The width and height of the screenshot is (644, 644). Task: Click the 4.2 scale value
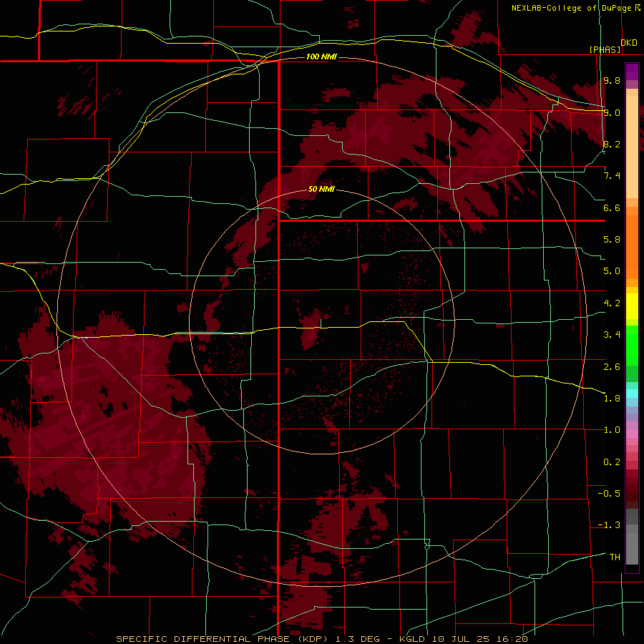click(x=612, y=303)
